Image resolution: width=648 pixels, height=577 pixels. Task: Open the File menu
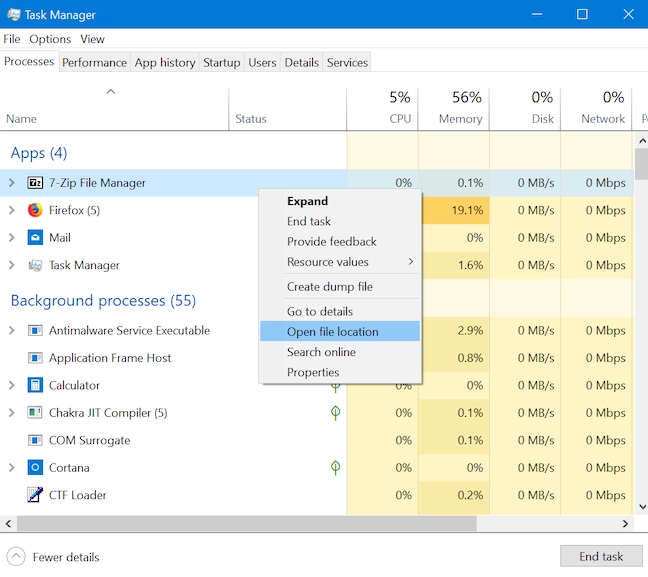(12, 39)
